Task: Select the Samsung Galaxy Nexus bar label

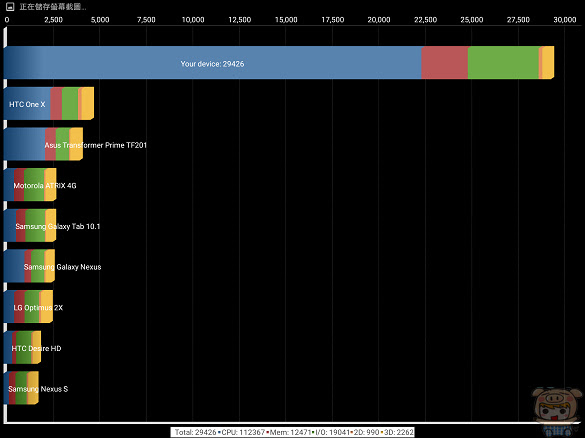Action: pos(62,267)
